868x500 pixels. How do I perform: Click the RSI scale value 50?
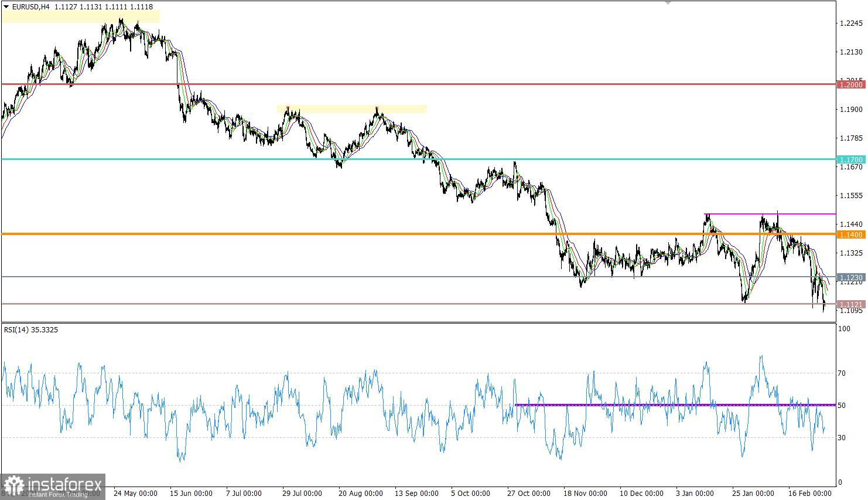[842, 405]
